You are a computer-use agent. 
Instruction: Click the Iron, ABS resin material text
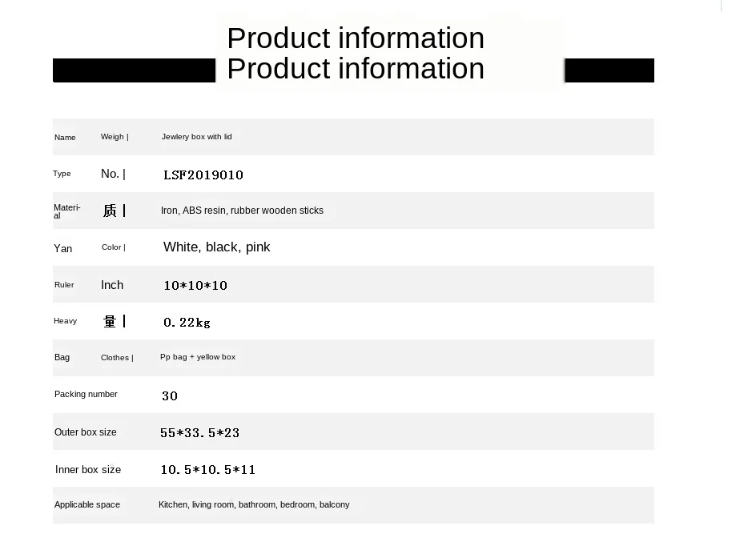pos(242,211)
